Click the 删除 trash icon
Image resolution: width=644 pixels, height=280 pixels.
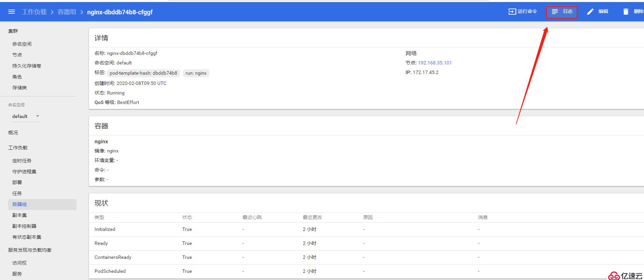pyautogui.click(x=626, y=12)
